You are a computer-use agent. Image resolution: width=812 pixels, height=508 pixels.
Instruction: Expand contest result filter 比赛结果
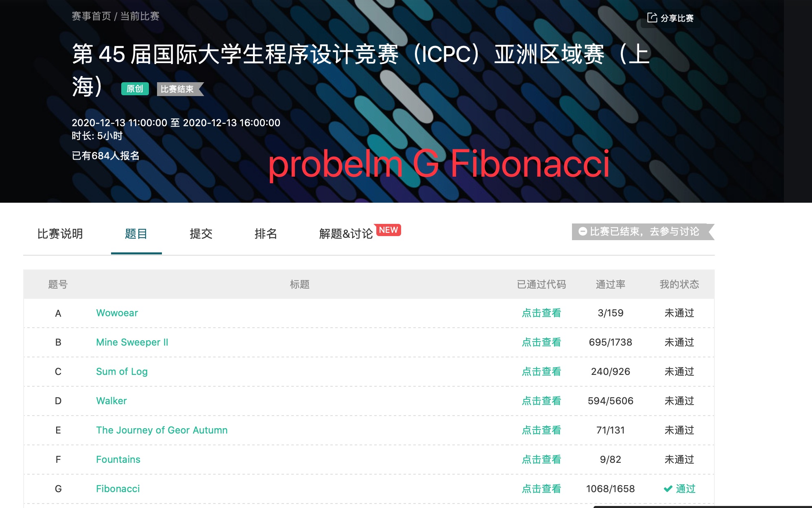point(179,88)
